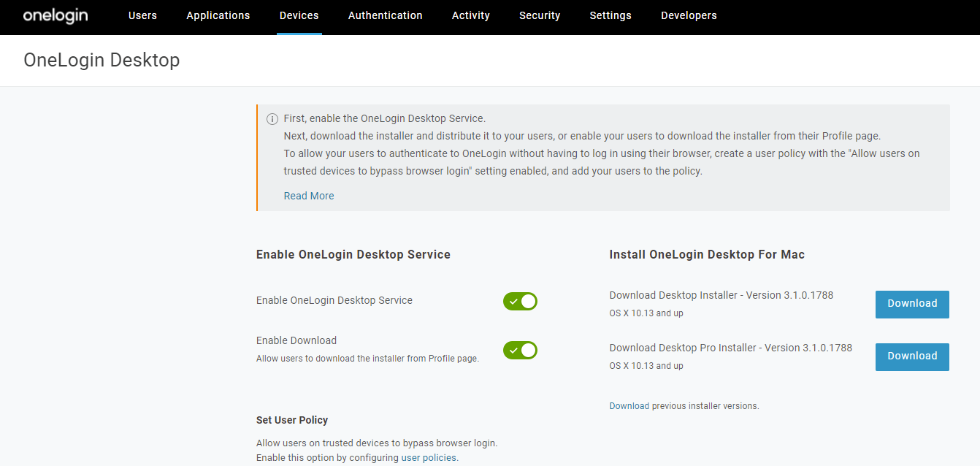The height and width of the screenshot is (466, 980).
Task: Click the OneLogin logo
Action: [x=55, y=15]
